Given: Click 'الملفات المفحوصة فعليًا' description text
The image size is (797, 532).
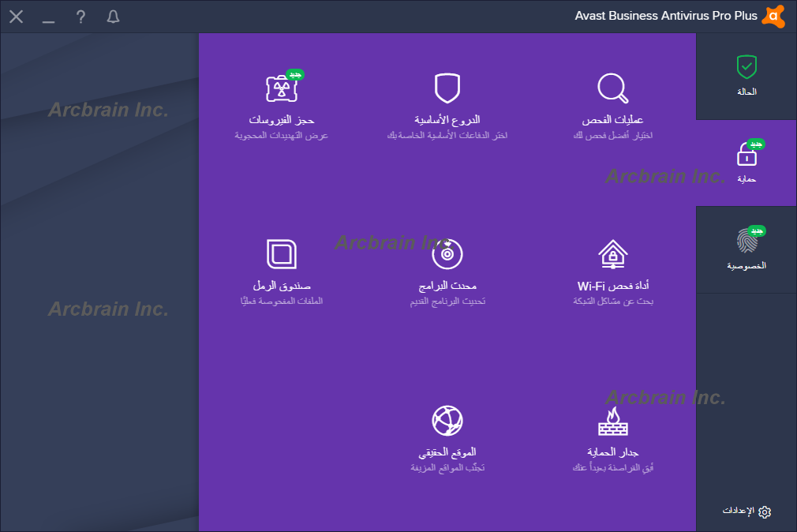Looking at the screenshot, I should coord(282,301).
